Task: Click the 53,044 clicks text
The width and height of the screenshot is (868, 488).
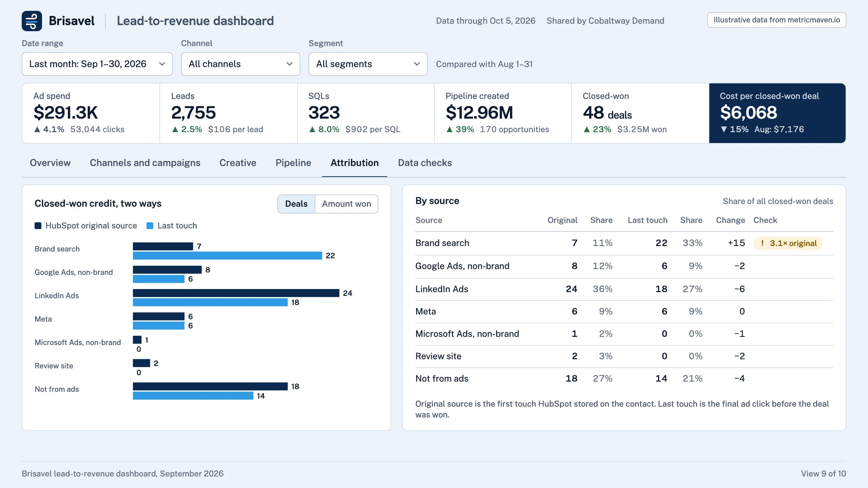Action: pyautogui.click(x=97, y=129)
